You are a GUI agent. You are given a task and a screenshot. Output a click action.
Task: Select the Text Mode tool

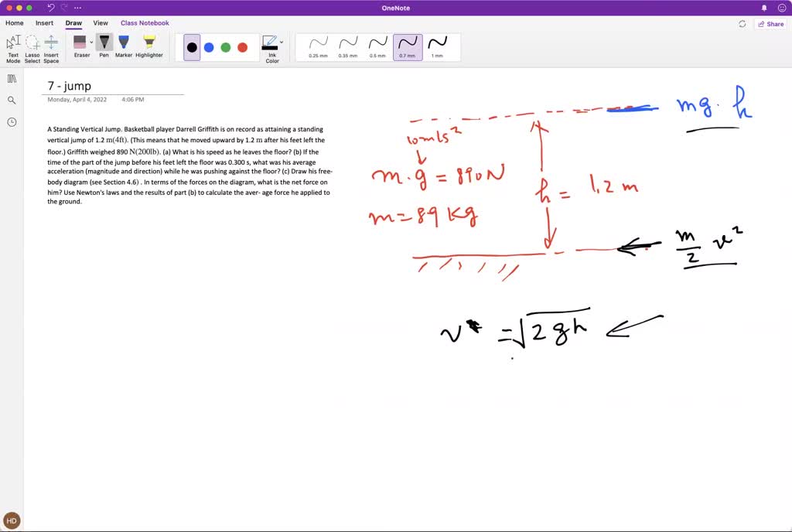click(13, 49)
